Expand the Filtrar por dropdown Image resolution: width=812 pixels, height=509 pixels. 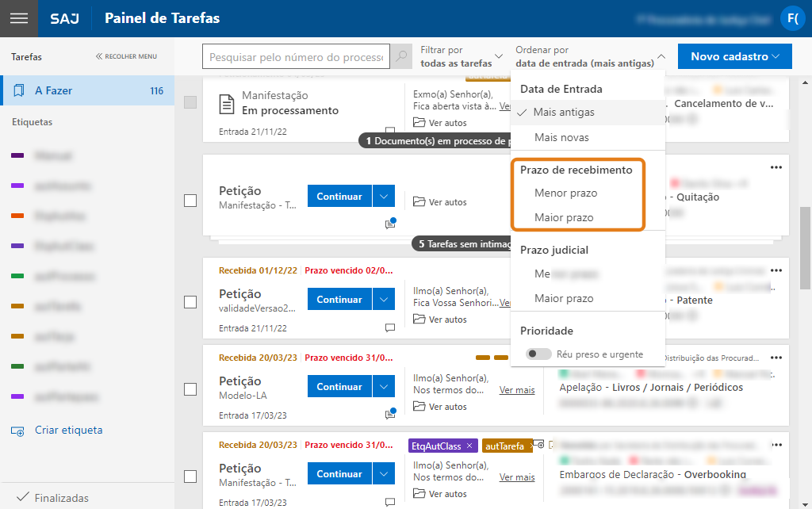pyautogui.click(x=462, y=56)
